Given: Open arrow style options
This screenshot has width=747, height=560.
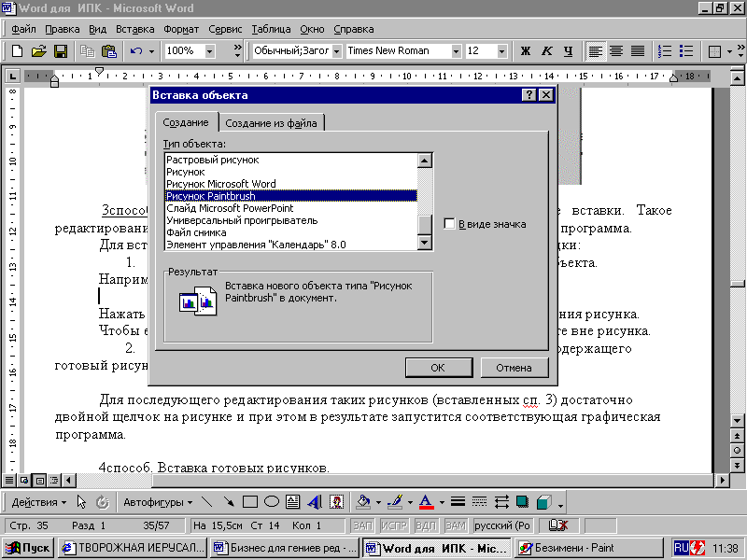Looking at the screenshot, I should (x=501, y=502).
